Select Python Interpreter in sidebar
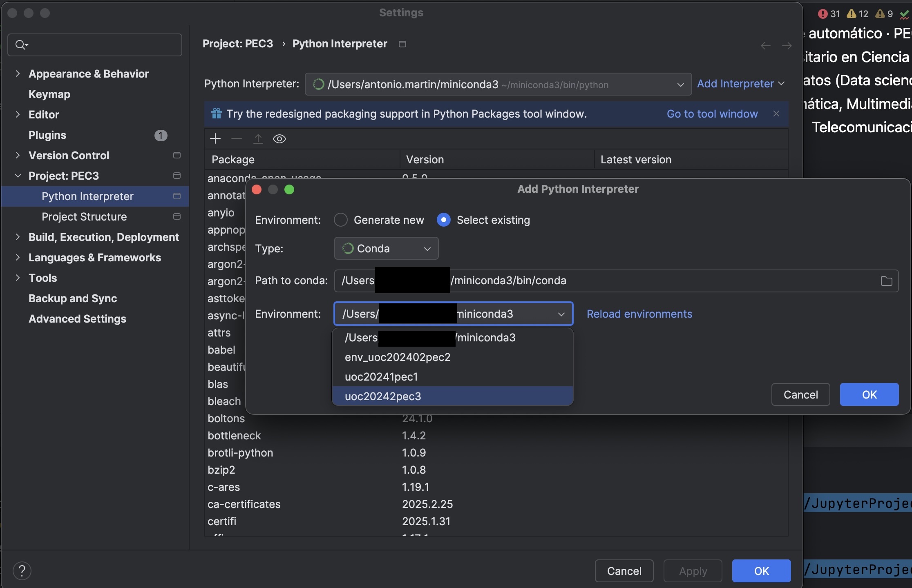Viewport: 912px width, 588px height. click(x=95, y=196)
